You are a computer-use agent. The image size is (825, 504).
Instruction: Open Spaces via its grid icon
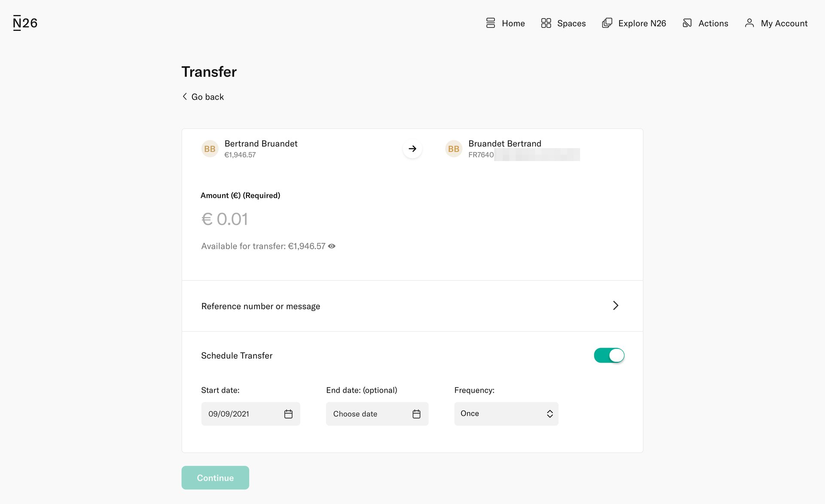coord(546,23)
